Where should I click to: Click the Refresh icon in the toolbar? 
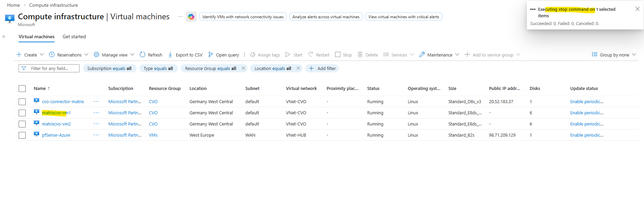tap(142, 55)
